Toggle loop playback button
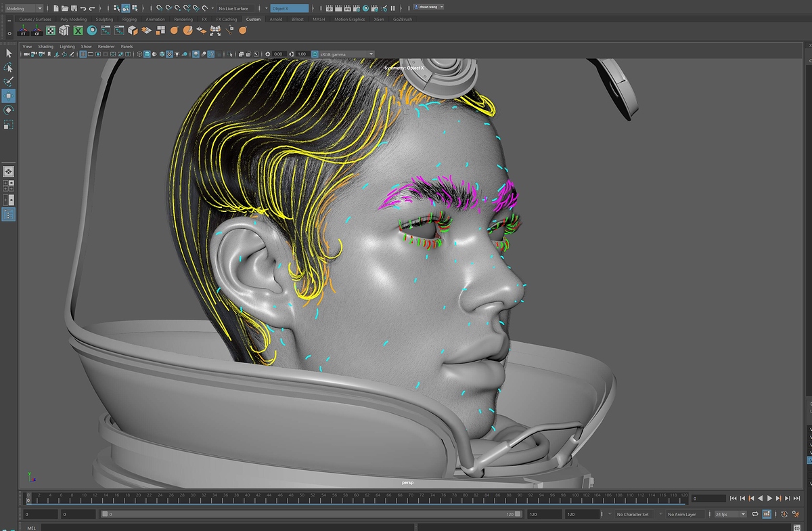This screenshot has width=812, height=531. [x=754, y=514]
